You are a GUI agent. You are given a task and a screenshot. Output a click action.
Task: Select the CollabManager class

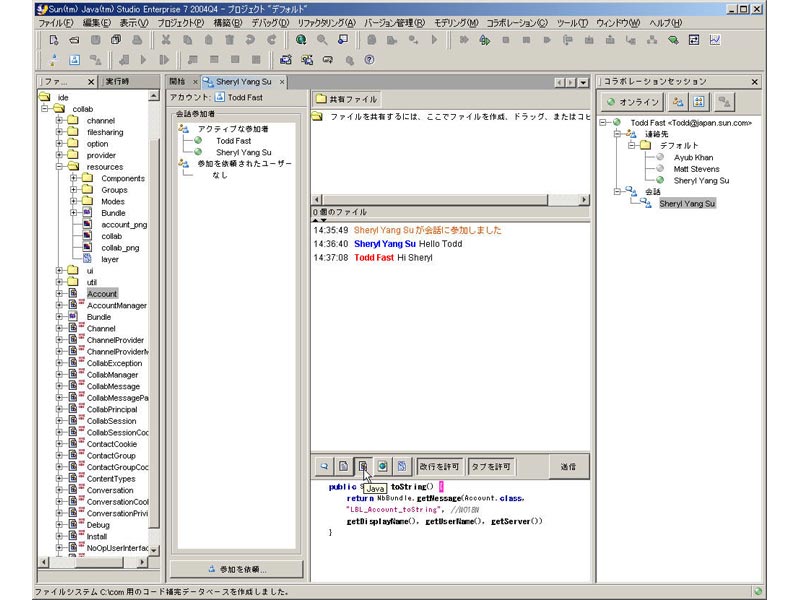[x=112, y=375]
